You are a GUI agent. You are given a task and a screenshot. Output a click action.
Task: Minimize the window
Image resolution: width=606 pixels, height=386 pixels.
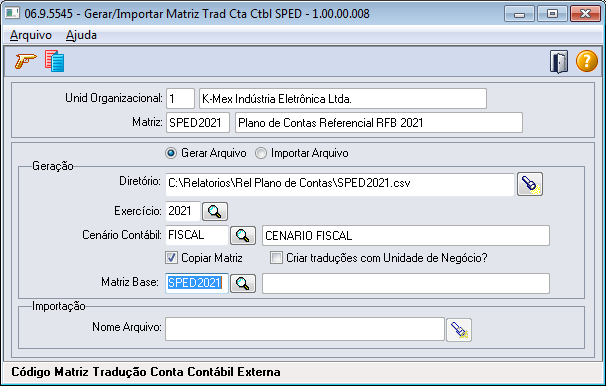519,14
